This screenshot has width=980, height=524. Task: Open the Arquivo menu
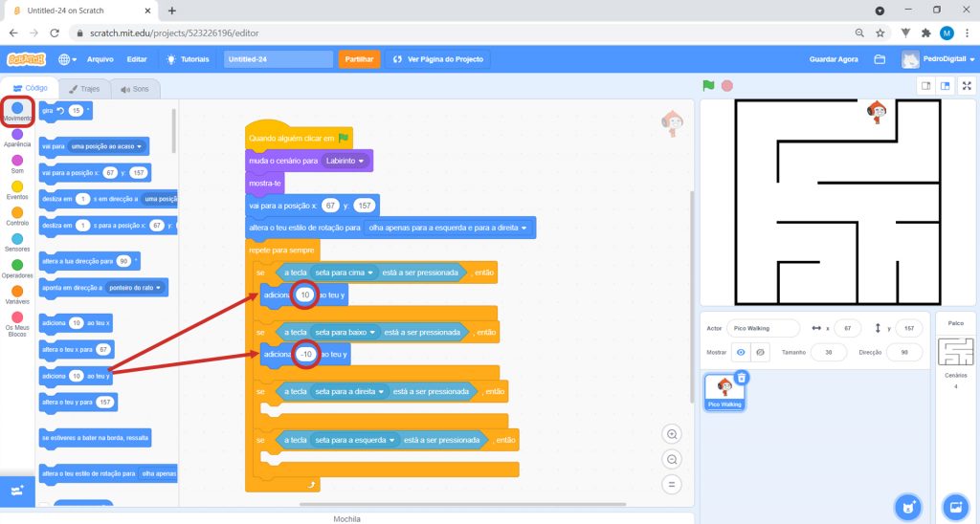coord(100,59)
